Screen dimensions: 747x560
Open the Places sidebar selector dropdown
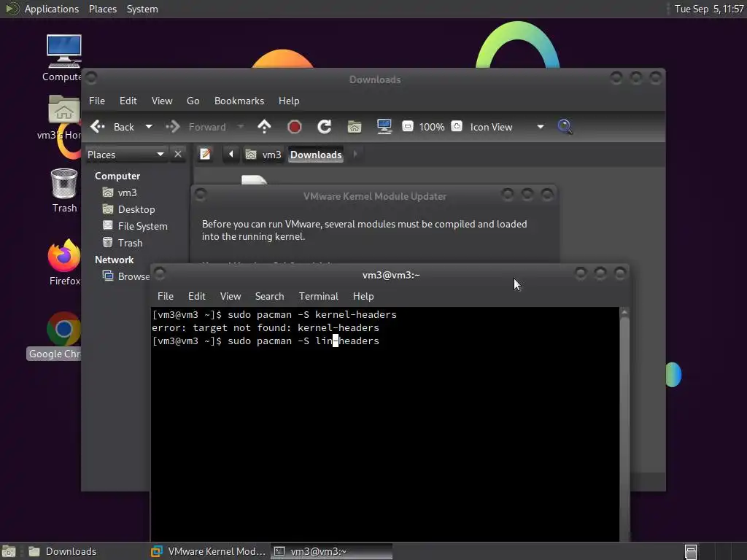click(x=125, y=155)
